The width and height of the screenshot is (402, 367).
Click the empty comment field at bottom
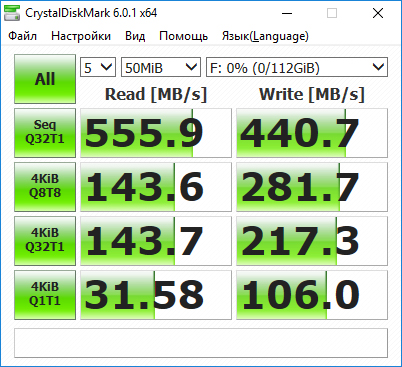(201, 343)
